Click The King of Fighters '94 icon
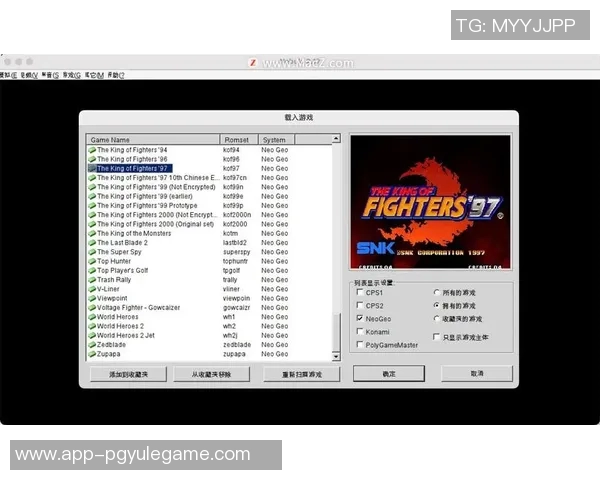 [92, 150]
